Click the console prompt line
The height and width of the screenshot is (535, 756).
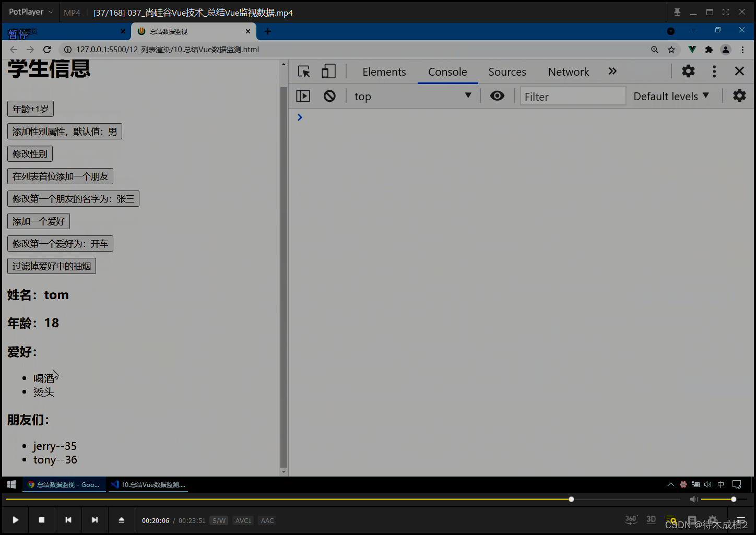[522, 117]
